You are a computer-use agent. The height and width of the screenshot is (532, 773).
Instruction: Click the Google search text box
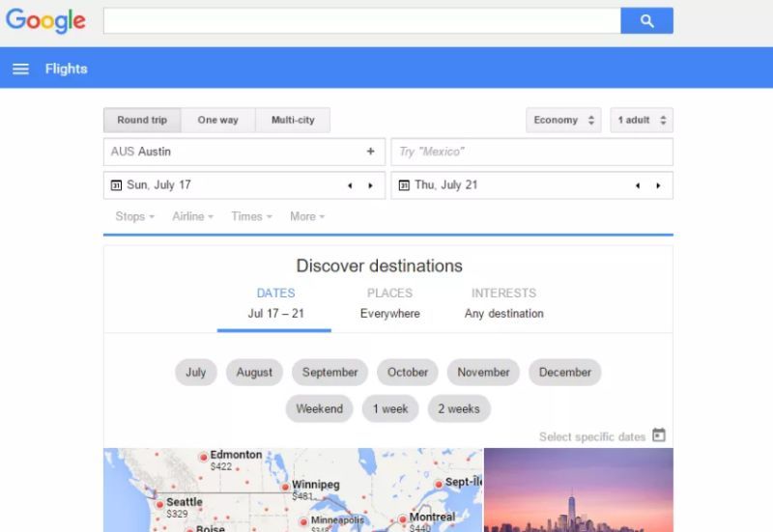tap(361, 20)
